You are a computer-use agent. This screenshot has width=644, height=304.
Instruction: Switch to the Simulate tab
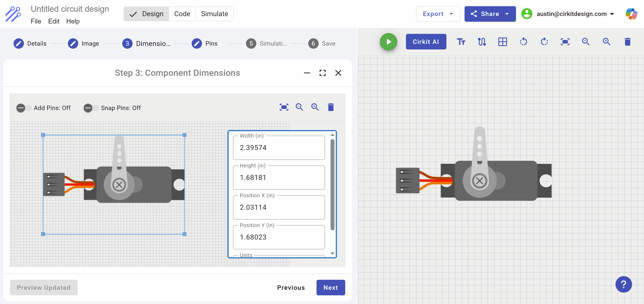214,14
